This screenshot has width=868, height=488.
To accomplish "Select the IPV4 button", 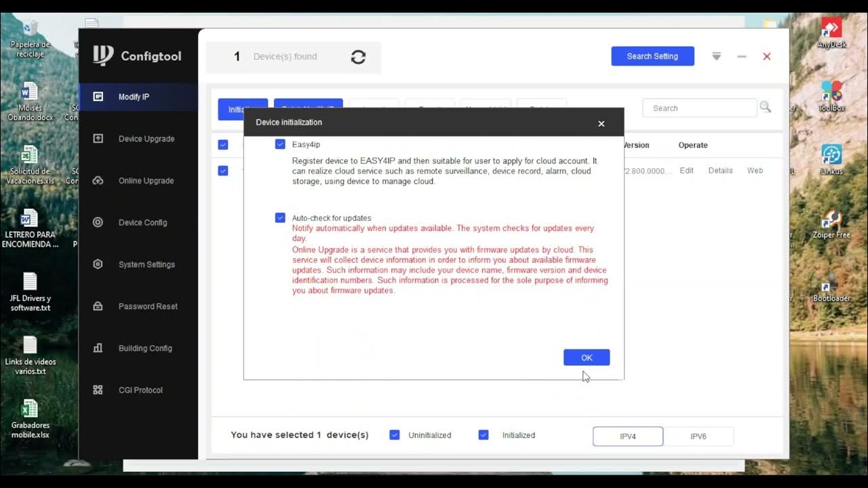I will [628, 436].
